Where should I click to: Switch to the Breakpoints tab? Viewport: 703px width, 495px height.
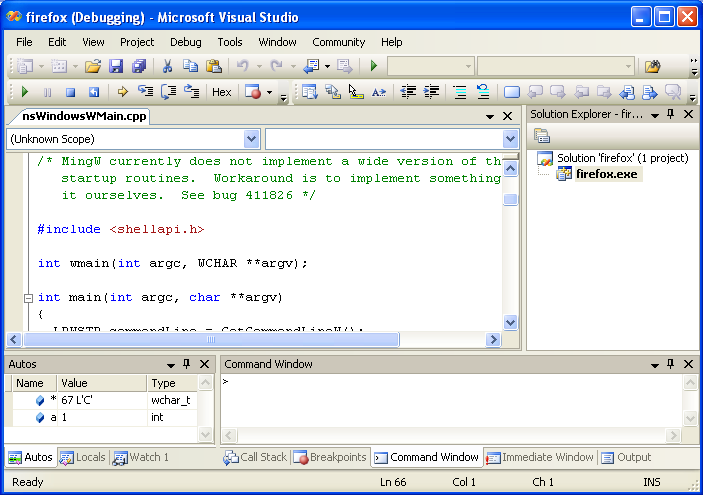(330, 457)
